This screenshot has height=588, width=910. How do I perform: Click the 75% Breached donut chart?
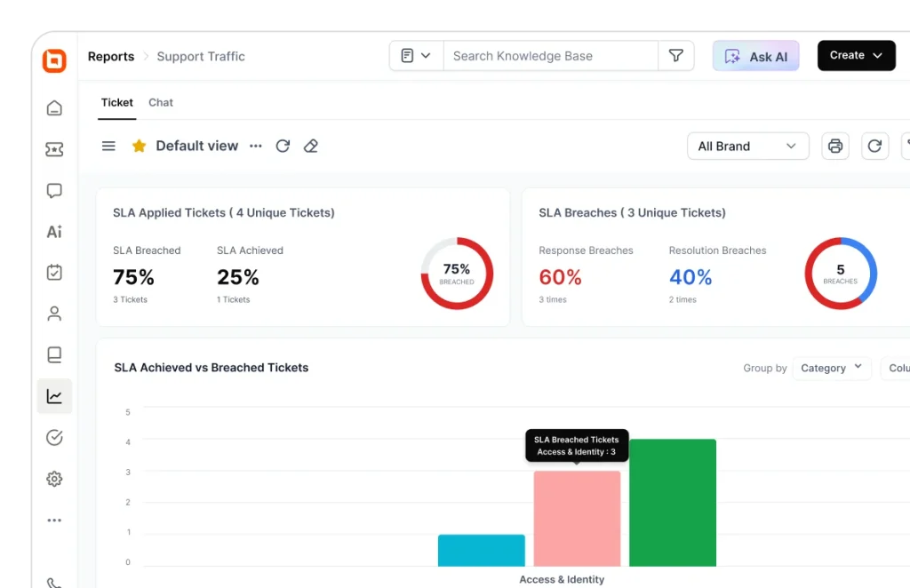point(457,273)
